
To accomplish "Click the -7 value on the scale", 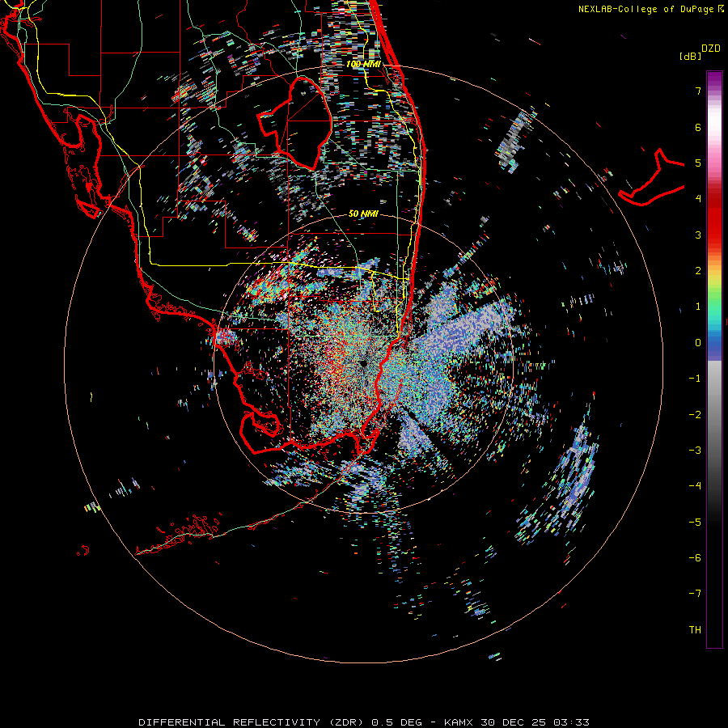I will tap(695, 594).
